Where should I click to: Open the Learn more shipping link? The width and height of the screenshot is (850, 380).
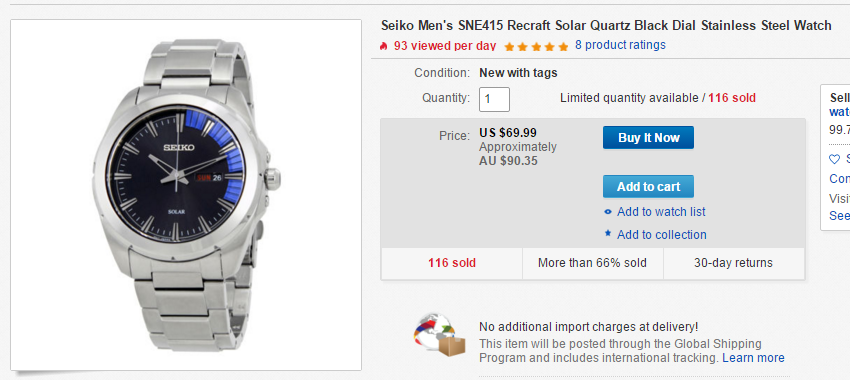click(754, 358)
